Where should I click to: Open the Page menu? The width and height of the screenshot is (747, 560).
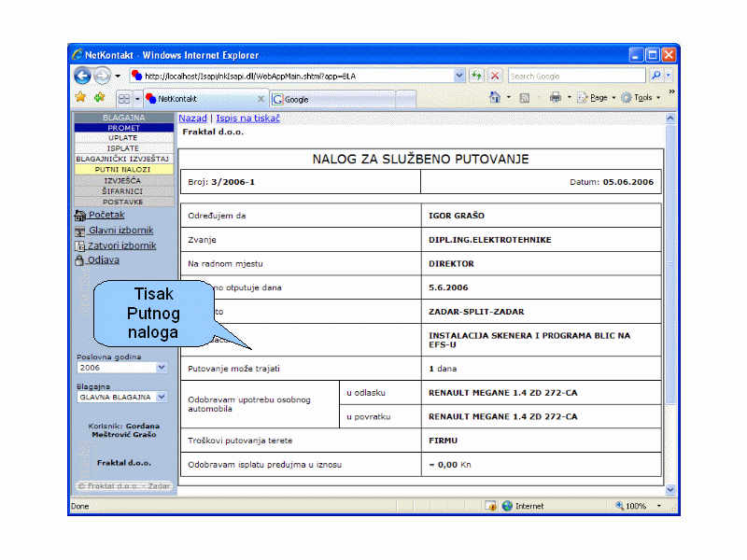[596, 98]
